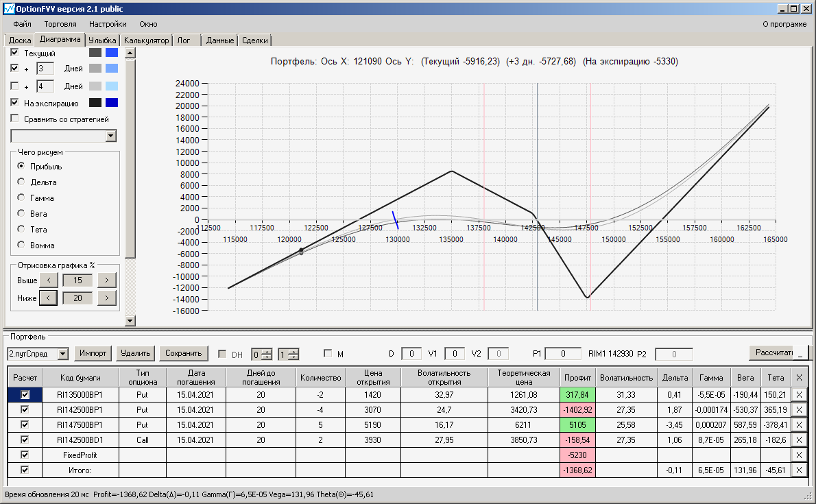This screenshot has height=504, width=816.
Task: Click the OptionFVV application icon in title bar
Action: pos(9,8)
